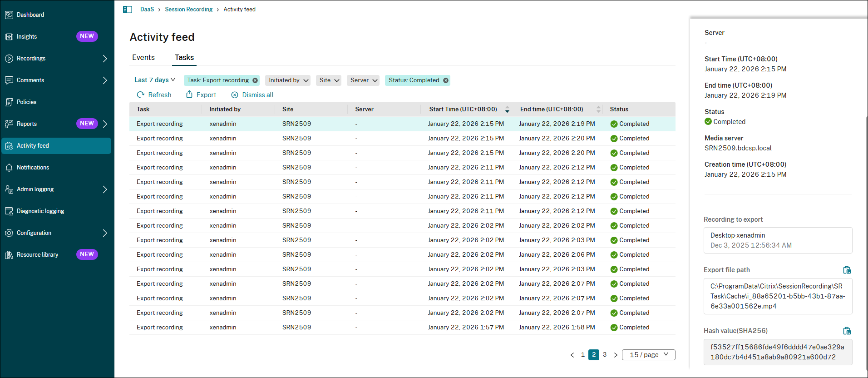Copy the Hash value (SHA256)
This screenshot has height=378, width=868.
click(847, 331)
